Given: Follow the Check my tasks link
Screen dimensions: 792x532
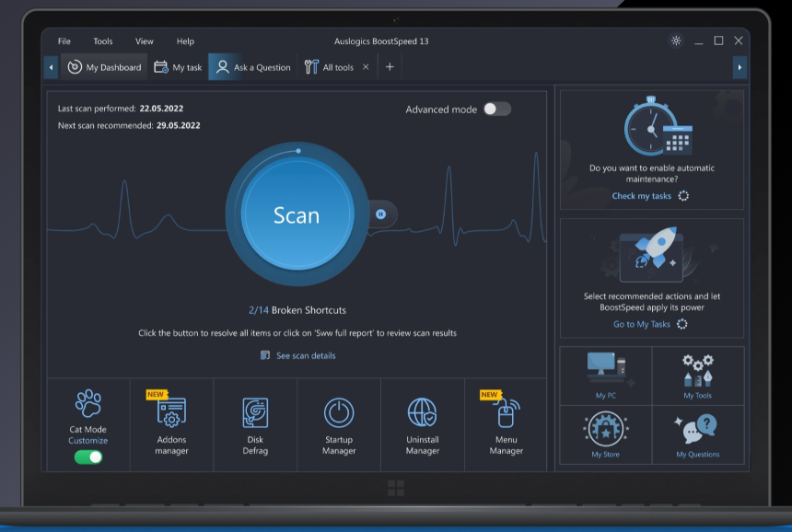Looking at the screenshot, I should point(643,195).
